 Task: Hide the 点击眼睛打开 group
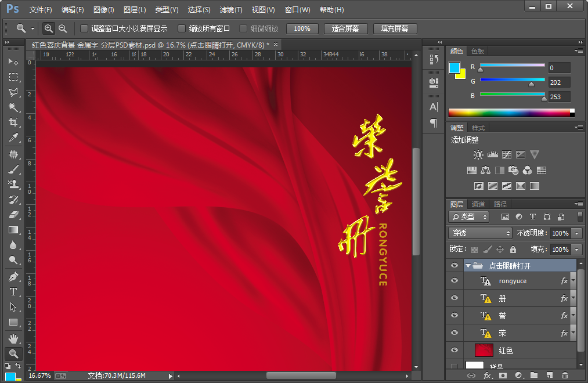coord(454,265)
